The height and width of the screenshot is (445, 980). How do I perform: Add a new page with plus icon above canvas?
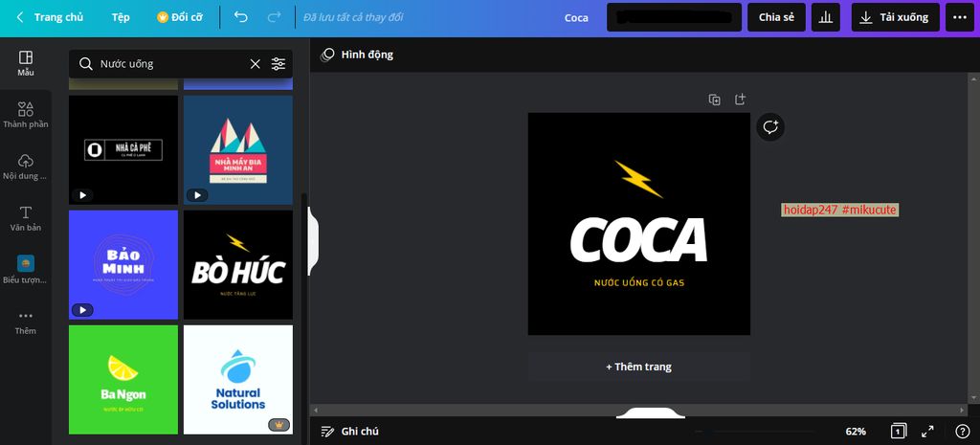click(x=740, y=100)
